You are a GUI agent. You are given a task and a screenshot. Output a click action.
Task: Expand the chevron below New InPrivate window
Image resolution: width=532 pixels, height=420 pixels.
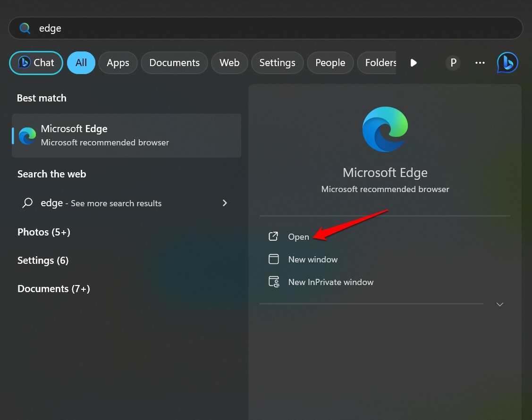(499, 304)
